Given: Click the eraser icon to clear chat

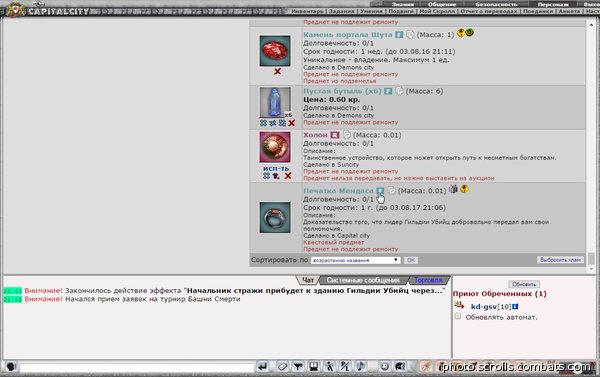Looking at the screenshot, I should tap(282, 367).
